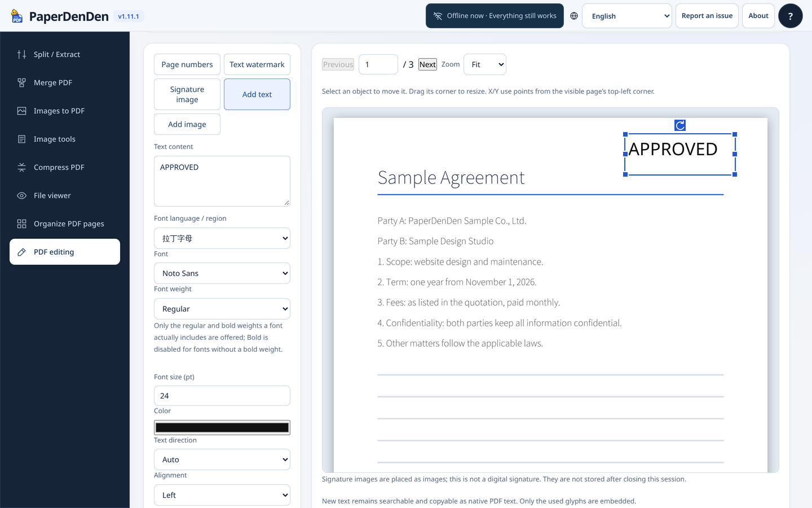Open the Zoom Fit dropdown

485,64
